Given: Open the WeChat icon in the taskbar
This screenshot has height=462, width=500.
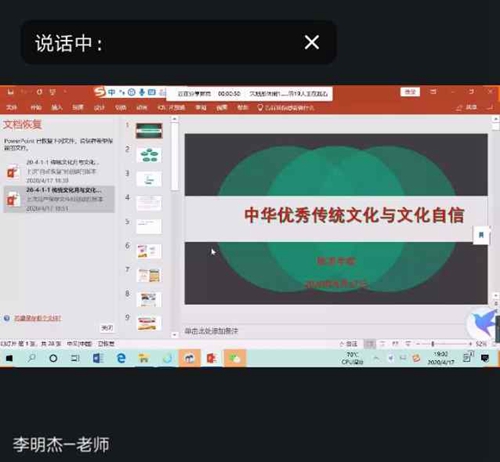Looking at the screenshot, I should [x=235, y=358].
